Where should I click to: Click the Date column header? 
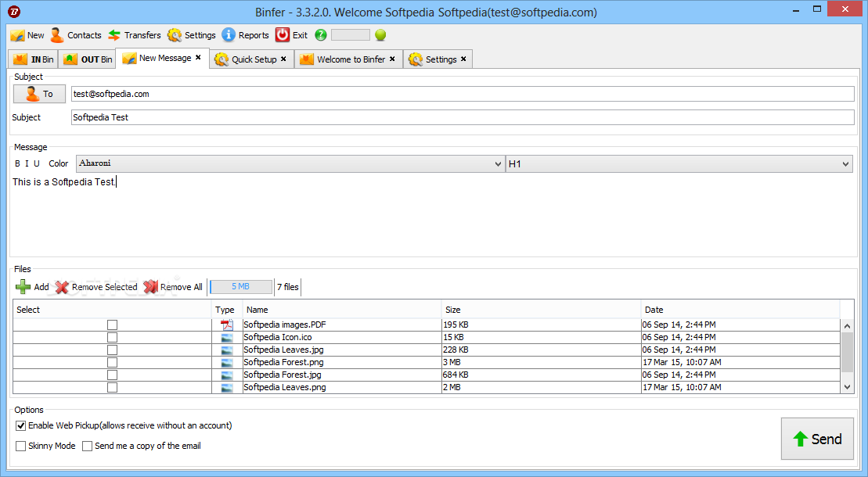tap(740, 310)
